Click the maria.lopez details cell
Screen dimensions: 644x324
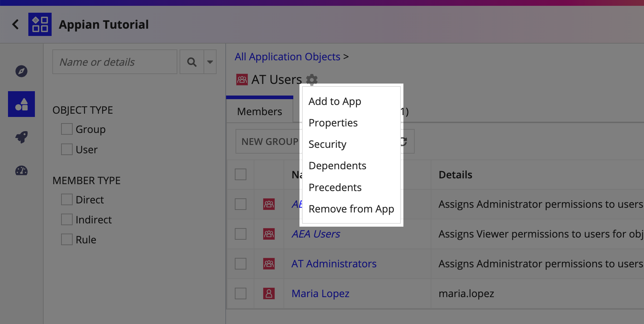click(466, 293)
